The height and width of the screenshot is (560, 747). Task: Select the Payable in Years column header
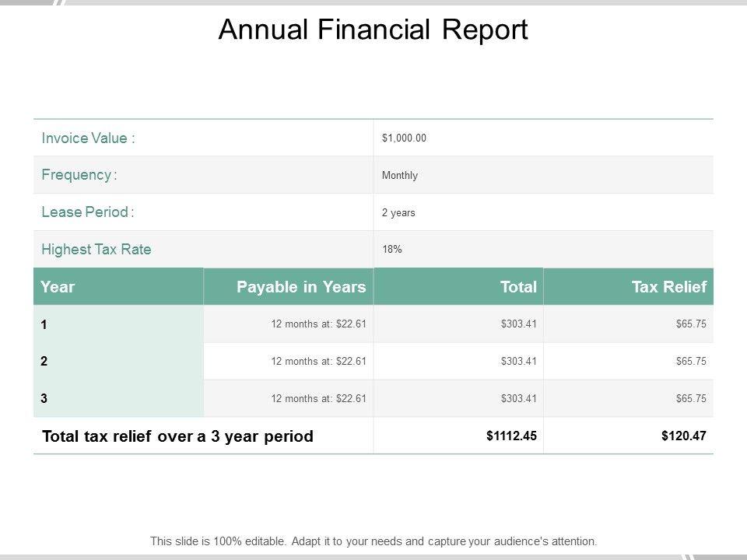tap(301, 287)
